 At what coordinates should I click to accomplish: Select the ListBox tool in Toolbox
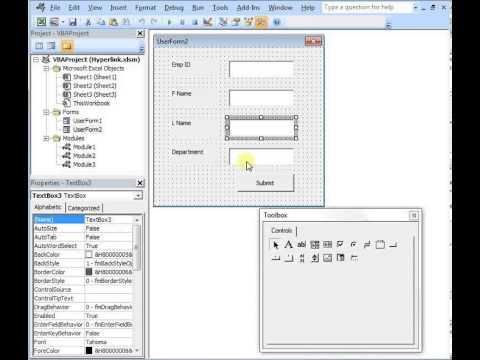327,245
